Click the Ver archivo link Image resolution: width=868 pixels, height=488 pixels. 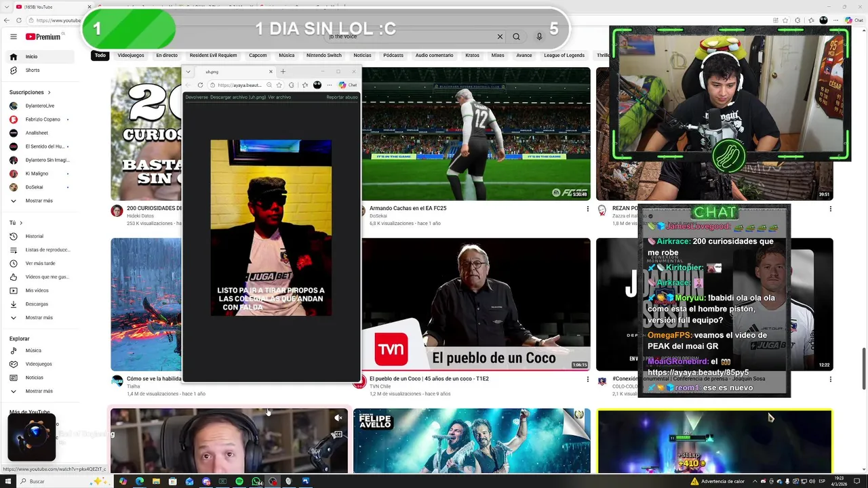coord(279,97)
